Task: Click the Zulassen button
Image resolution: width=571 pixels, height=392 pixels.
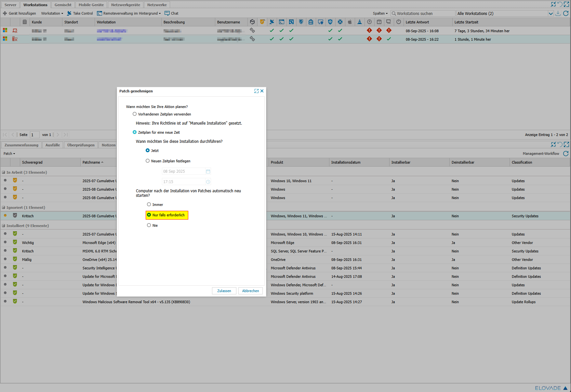Action: [224, 291]
